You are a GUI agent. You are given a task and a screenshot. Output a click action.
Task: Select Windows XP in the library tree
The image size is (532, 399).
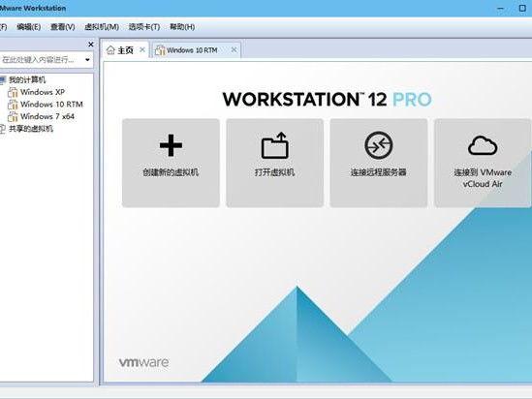pos(43,92)
